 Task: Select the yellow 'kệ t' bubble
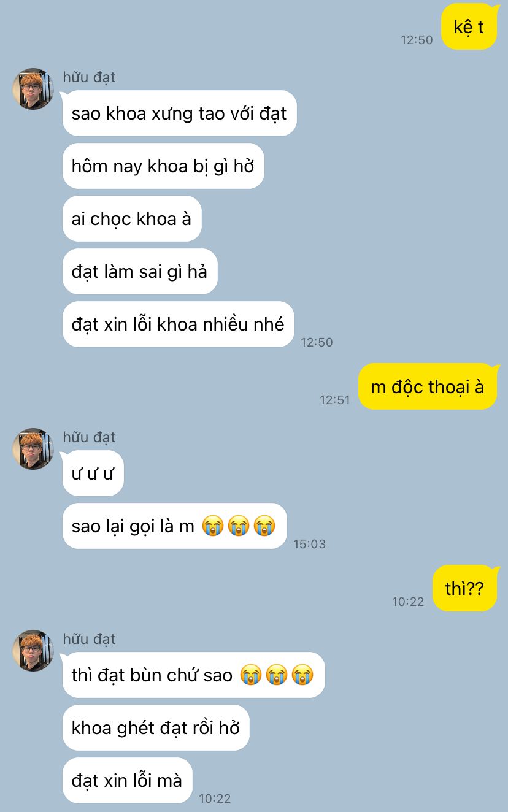click(x=469, y=26)
